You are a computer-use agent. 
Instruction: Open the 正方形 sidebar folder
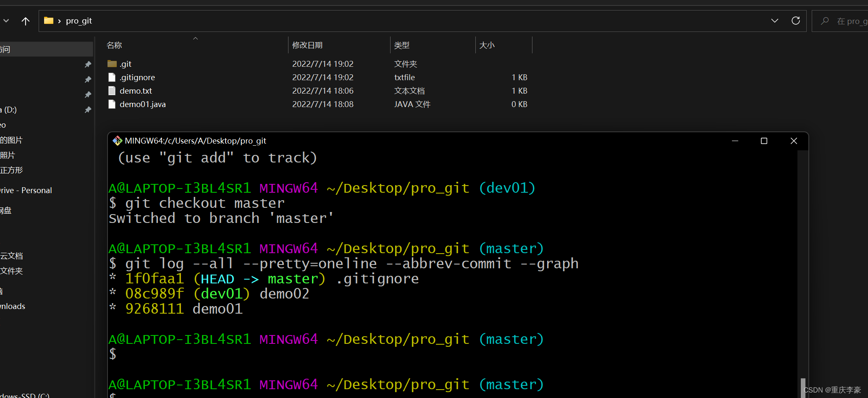click(x=11, y=170)
